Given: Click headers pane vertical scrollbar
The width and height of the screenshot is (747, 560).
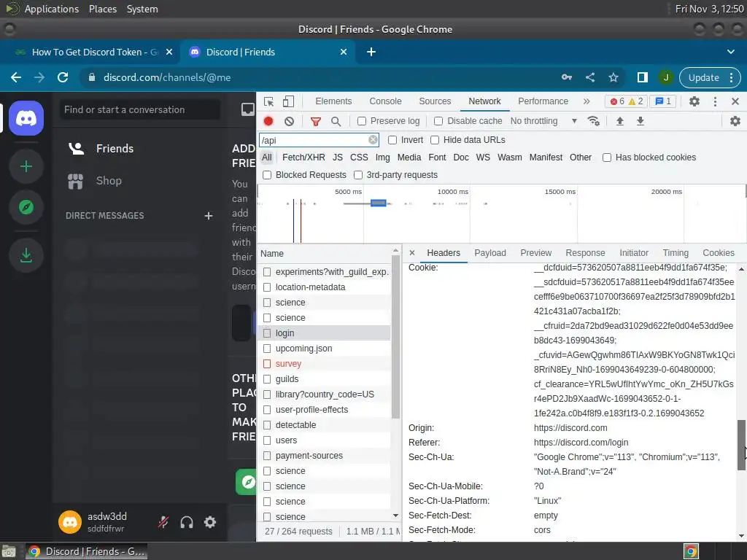Looking at the screenshot, I should (741, 445).
